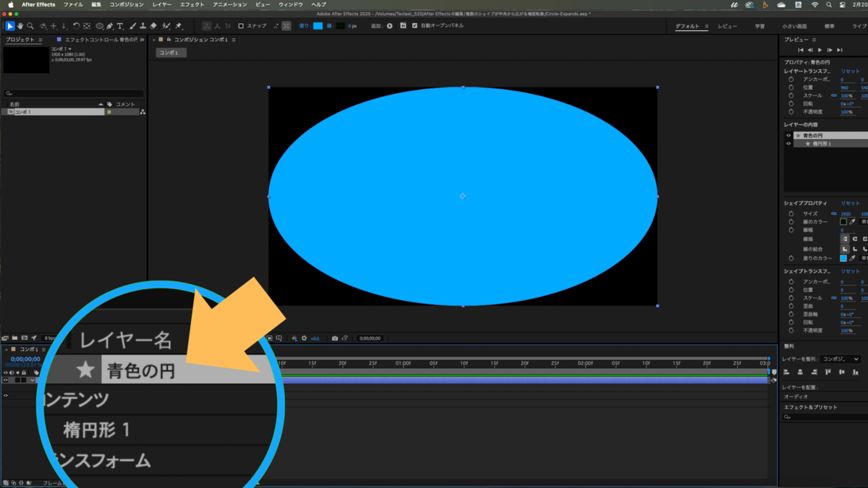
Task: Click fill color eyedropper in shape properties
Action: 852,258
